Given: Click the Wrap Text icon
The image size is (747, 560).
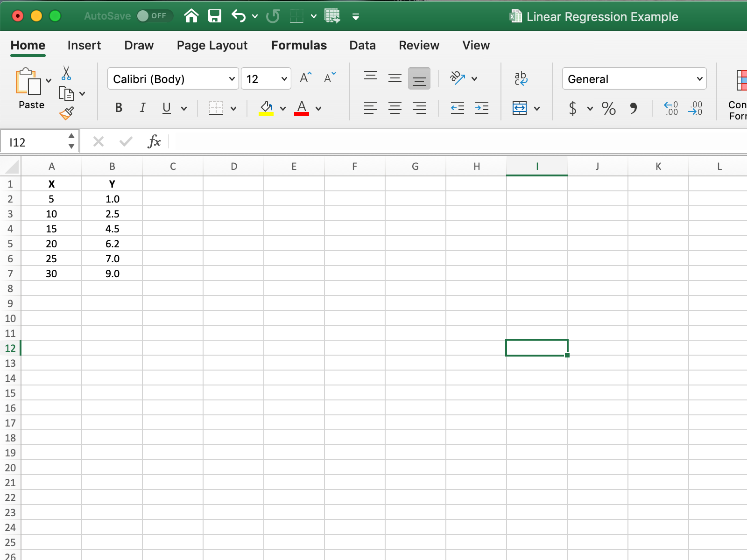Looking at the screenshot, I should click(521, 78).
